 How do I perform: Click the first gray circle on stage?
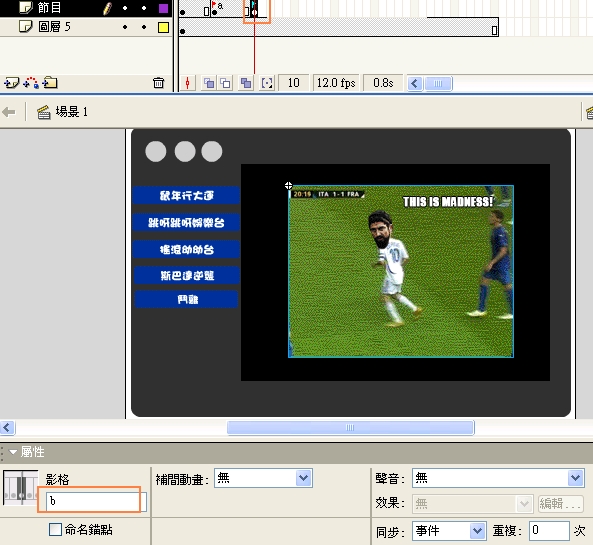(x=156, y=152)
